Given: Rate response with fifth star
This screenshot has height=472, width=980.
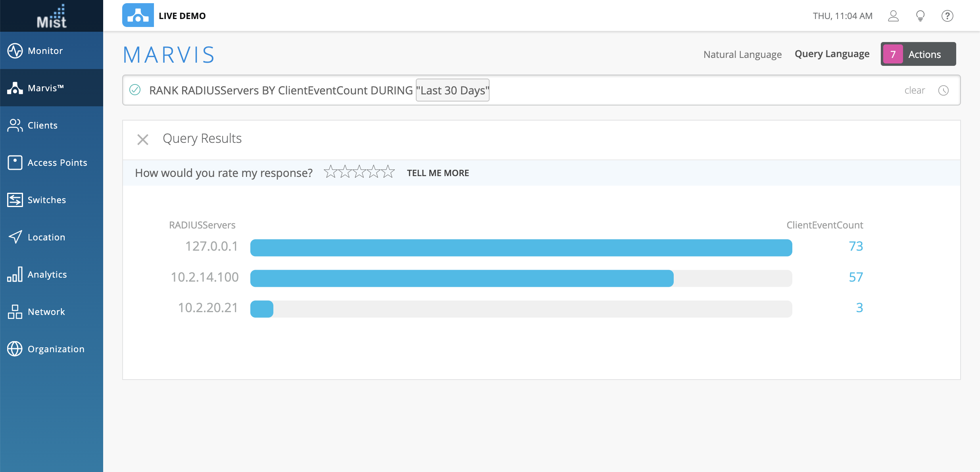Looking at the screenshot, I should coord(388,172).
